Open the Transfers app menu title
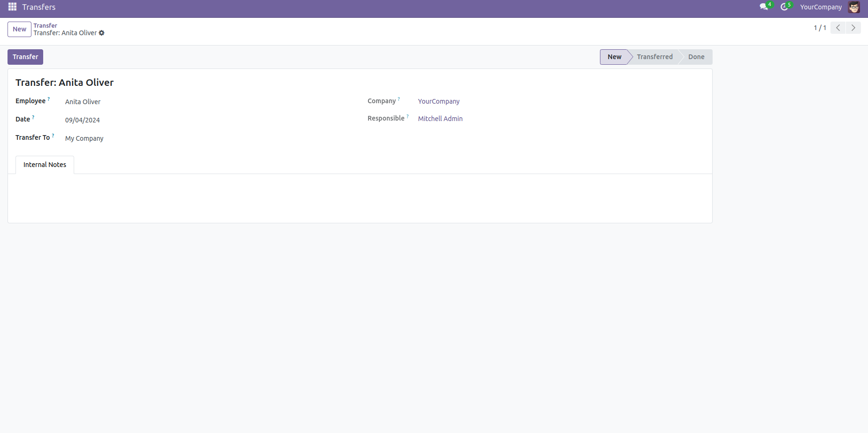 (39, 7)
